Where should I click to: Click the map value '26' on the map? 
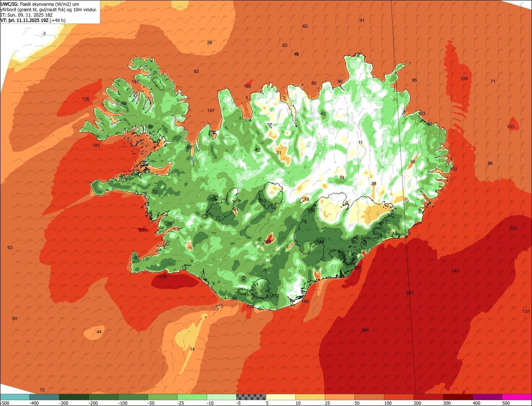click(x=209, y=43)
